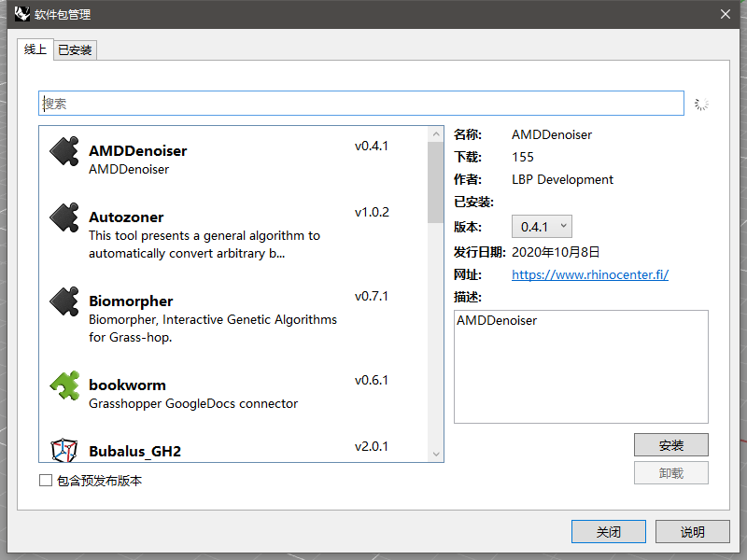Close the 软件包管理 window
Image resolution: width=747 pixels, height=560 pixels.
click(x=726, y=14)
